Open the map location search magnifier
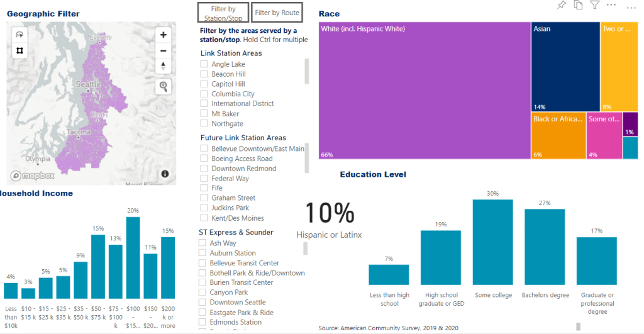Viewport: 644px width, 334px height. (164, 87)
